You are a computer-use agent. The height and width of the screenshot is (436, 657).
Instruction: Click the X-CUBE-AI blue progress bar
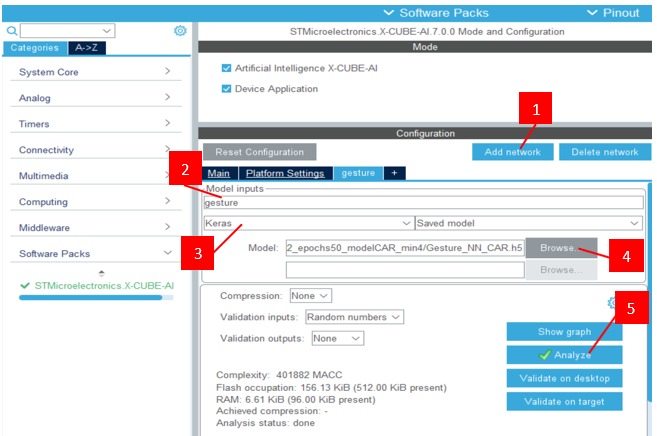click(96, 298)
